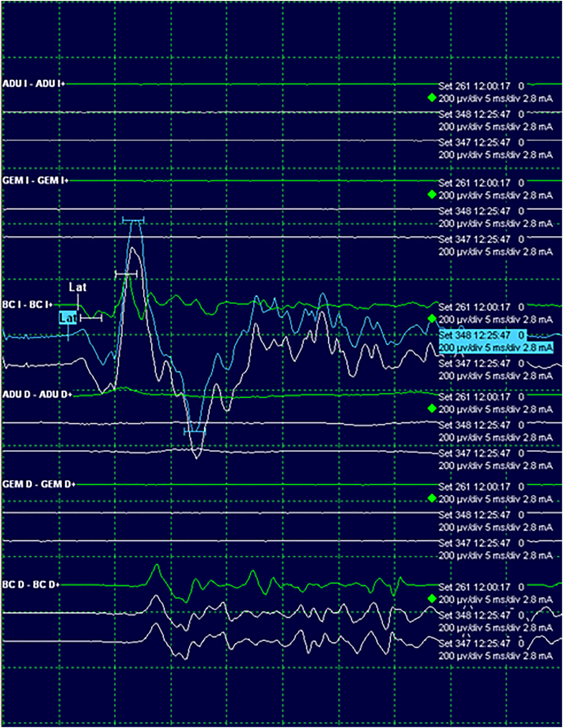Click white peak cursor bracket on green trace

[126, 274]
